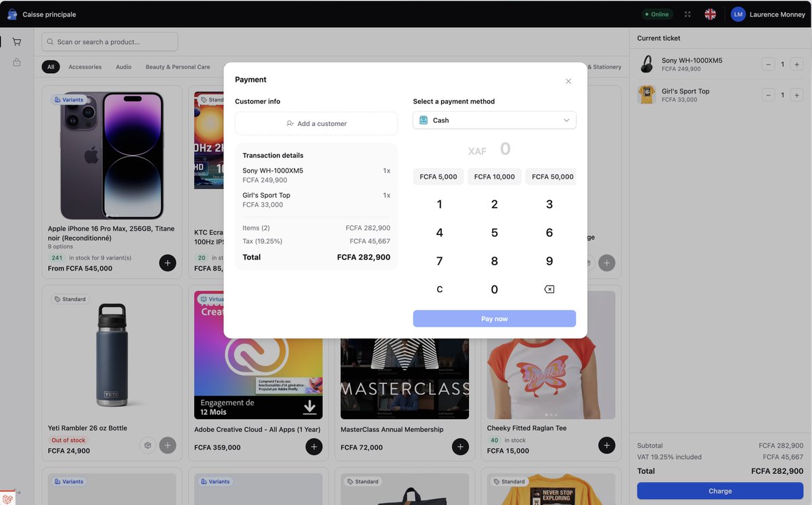Focus the Scan or search a product field
The image size is (812, 505).
(x=110, y=42)
